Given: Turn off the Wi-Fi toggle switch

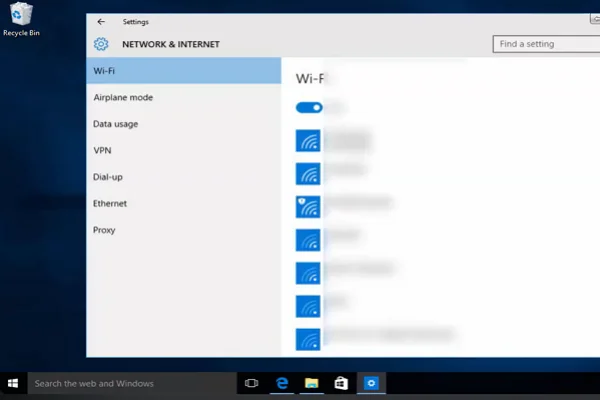Looking at the screenshot, I should click(309, 108).
